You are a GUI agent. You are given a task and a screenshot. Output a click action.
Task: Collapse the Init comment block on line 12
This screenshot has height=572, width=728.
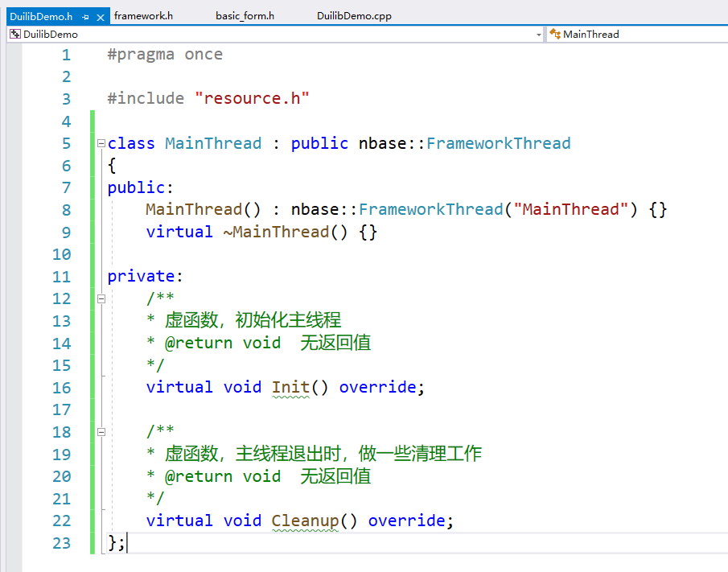click(101, 299)
